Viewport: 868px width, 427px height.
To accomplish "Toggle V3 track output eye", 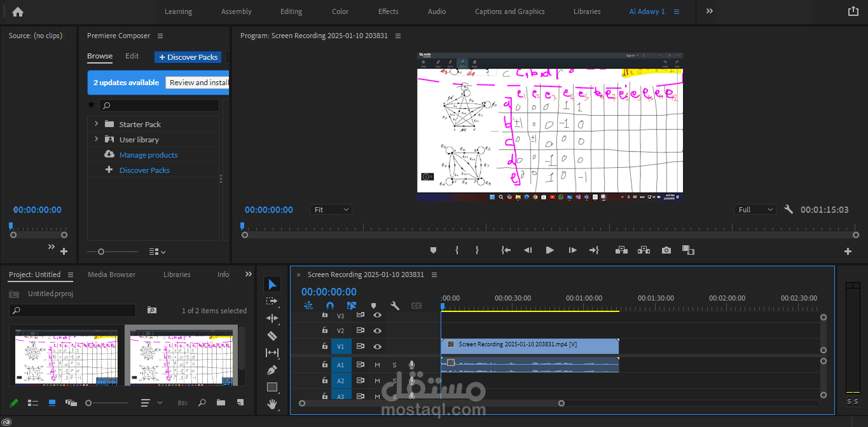I will 377,315.
